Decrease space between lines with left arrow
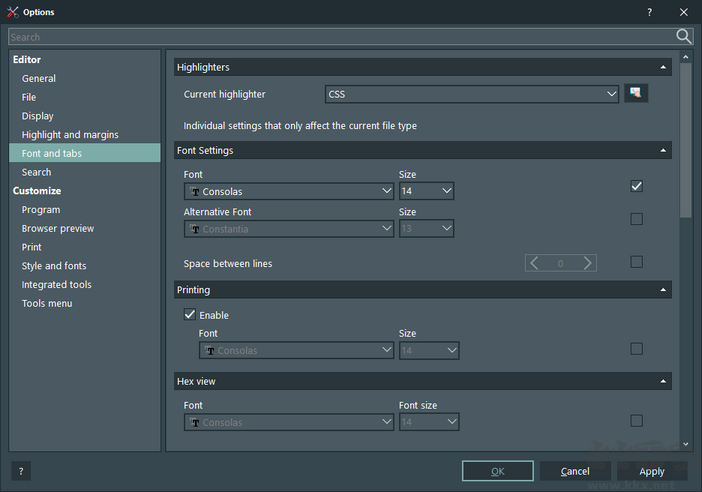This screenshot has width=702, height=492. 535,263
